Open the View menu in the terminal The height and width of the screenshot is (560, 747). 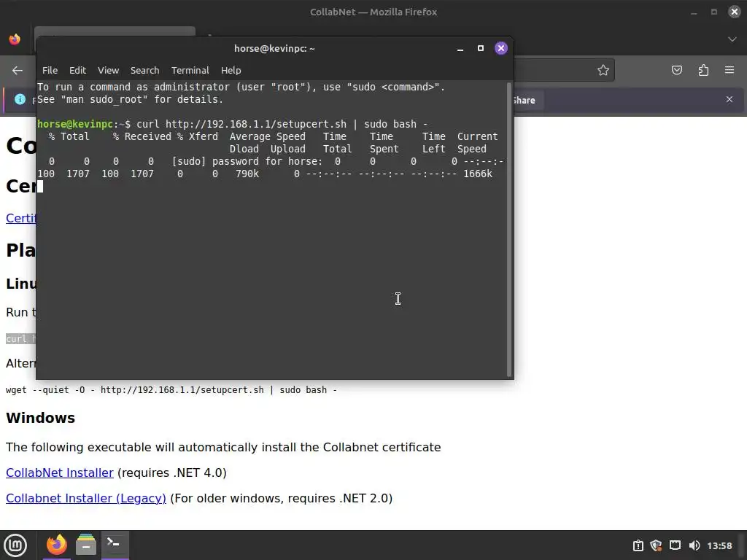point(108,71)
